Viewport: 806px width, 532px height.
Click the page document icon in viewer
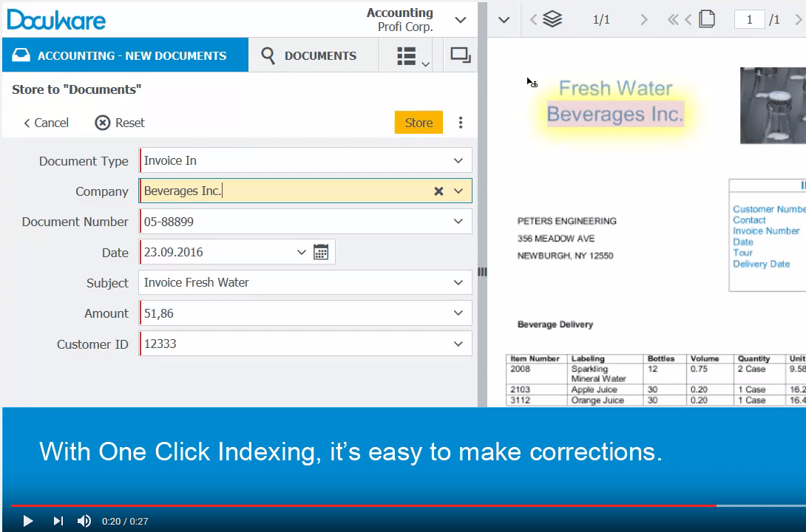(x=707, y=20)
